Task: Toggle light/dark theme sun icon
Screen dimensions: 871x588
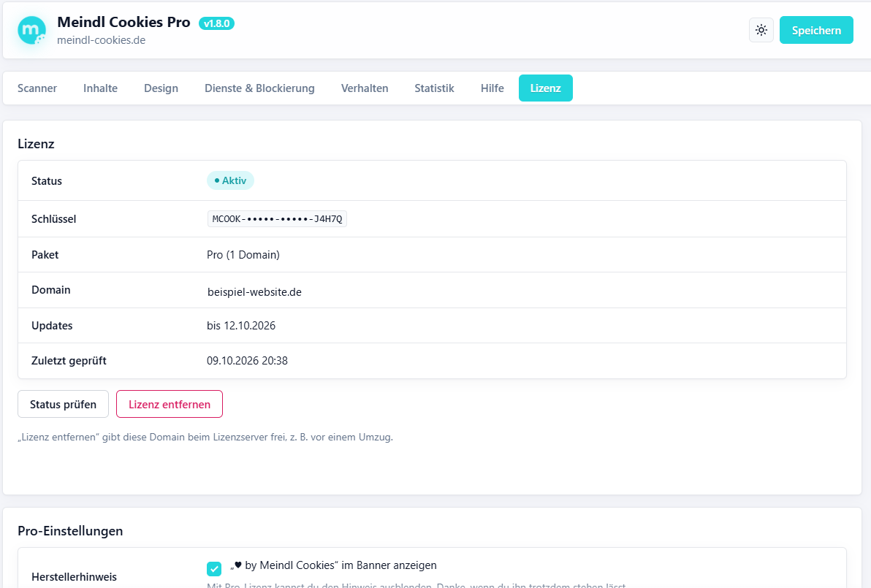Action: click(761, 30)
